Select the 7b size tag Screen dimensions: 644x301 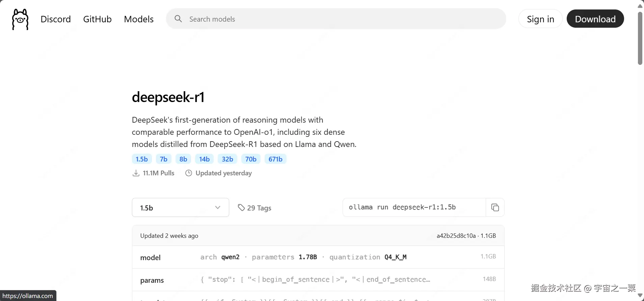pyautogui.click(x=164, y=159)
